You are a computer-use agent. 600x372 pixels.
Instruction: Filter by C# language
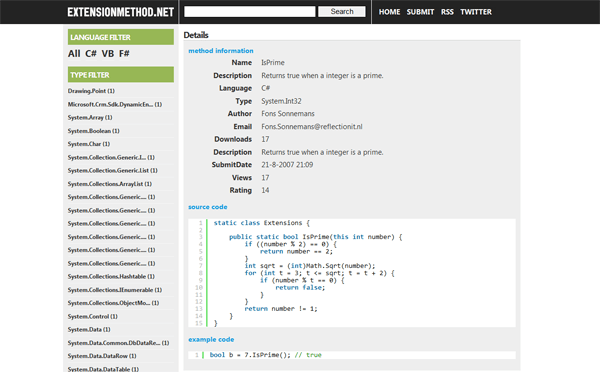pyautogui.click(x=91, y=54)
